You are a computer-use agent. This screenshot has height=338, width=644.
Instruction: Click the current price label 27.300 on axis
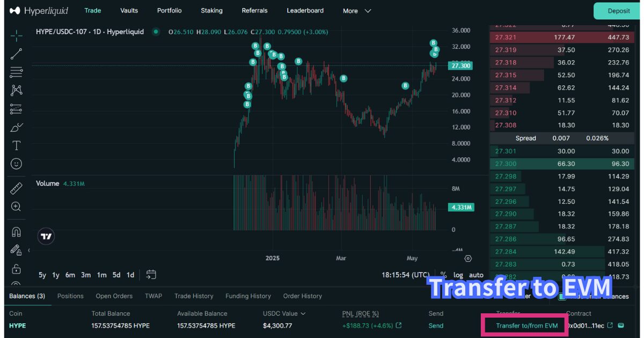pos(461,66)
